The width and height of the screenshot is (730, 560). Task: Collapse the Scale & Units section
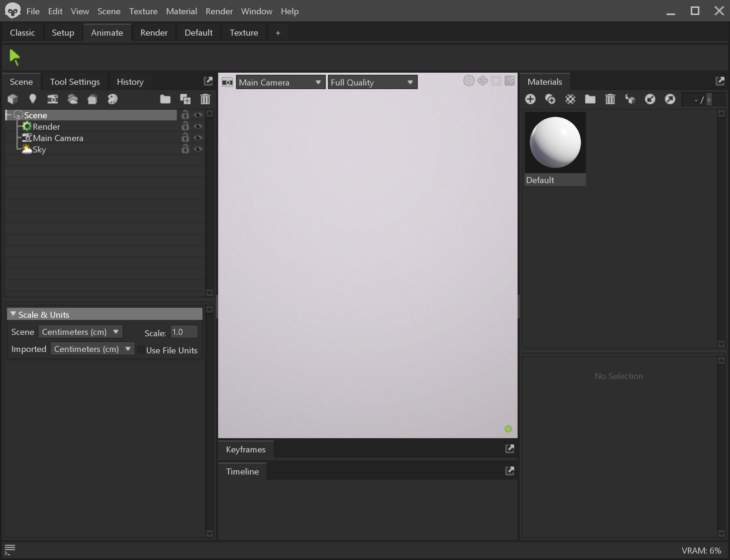(x=13, y=314)
